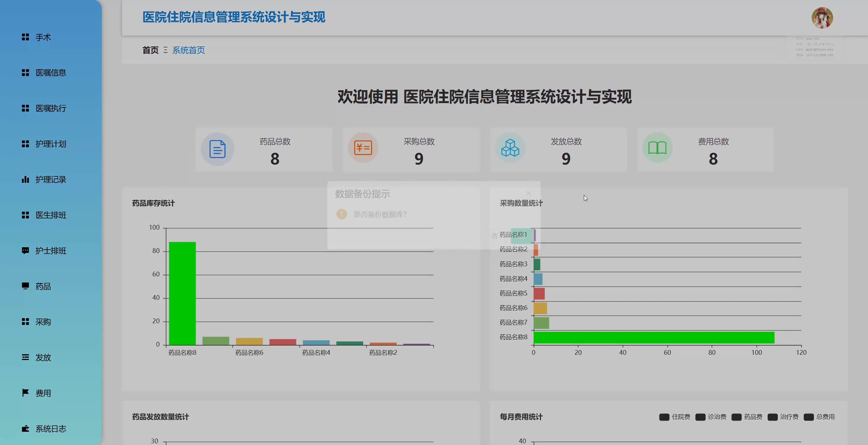This screenshot has width=868, height=445.
Task: Open the 采购 sidebar menu item
Action: (x=43, y=322)
